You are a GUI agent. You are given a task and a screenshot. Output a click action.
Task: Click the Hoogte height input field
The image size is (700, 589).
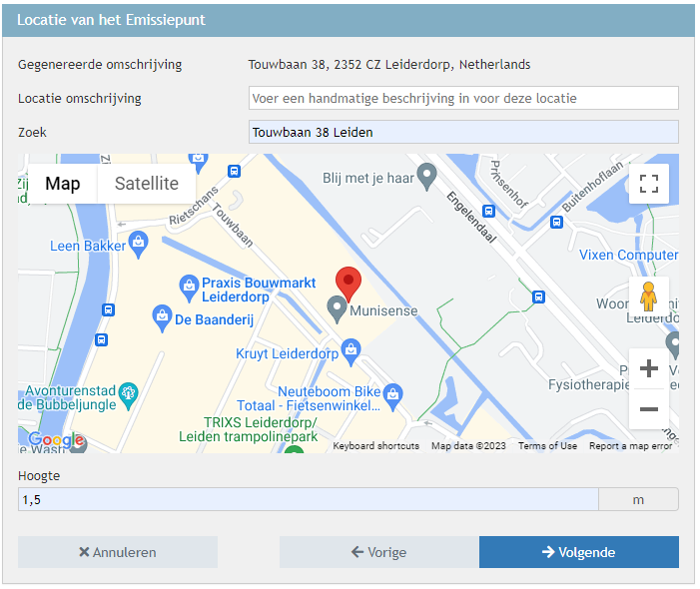[308, 499]
